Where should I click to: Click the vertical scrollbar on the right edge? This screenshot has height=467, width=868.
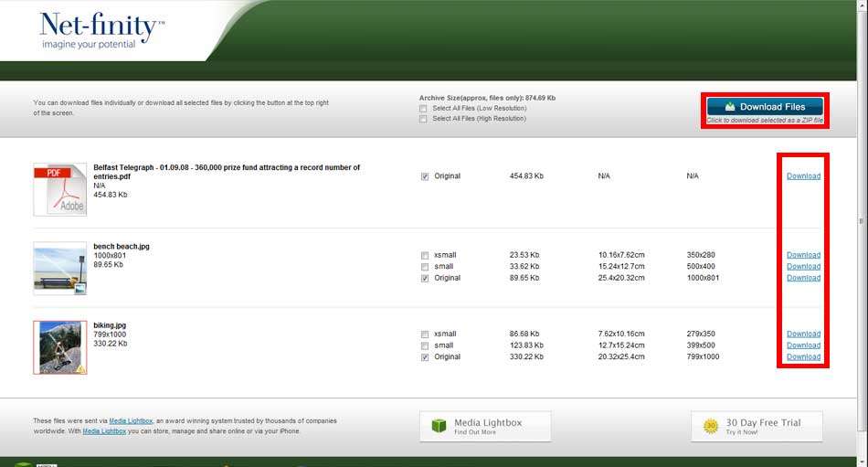[x=862, y=221]
